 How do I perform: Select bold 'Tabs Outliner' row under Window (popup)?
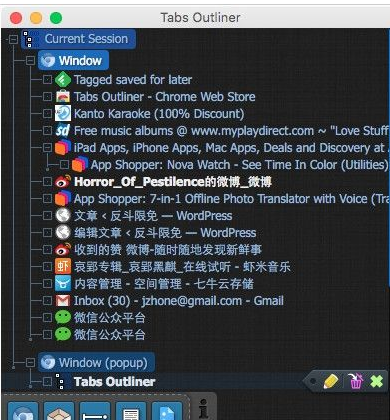(x=114, y=382)
